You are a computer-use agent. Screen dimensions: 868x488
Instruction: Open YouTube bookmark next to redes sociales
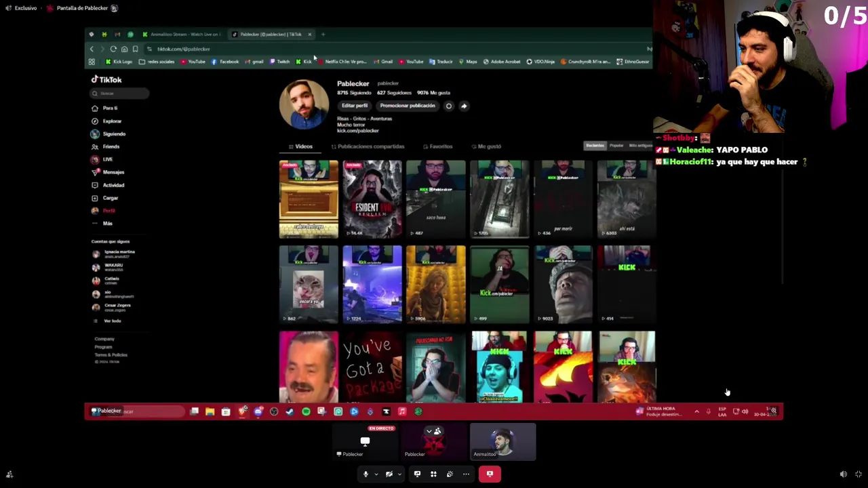(193, 62)
